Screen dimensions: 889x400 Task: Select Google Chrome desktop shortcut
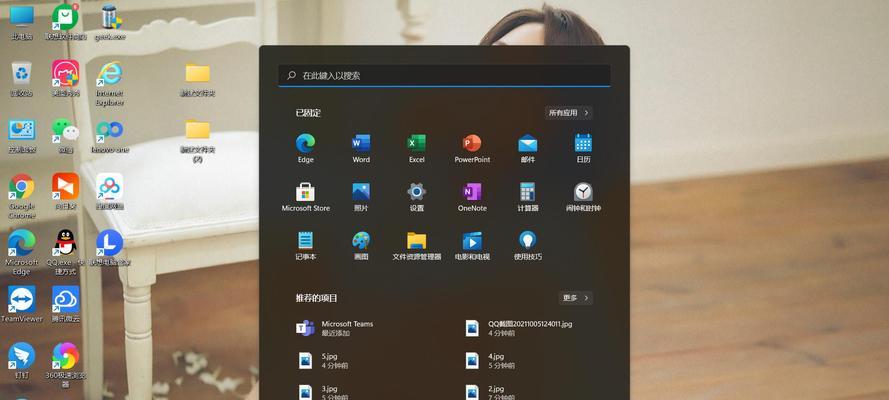[x=22, y=196]
